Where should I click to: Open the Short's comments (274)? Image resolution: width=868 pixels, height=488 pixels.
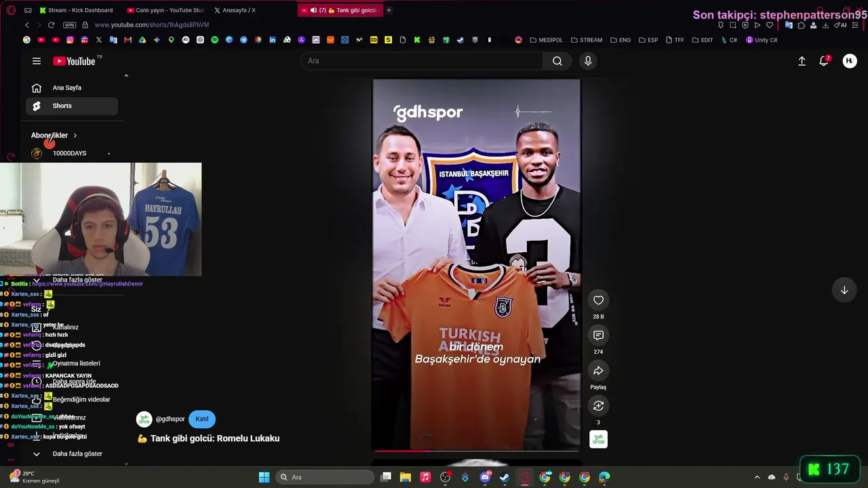point(598,335)
